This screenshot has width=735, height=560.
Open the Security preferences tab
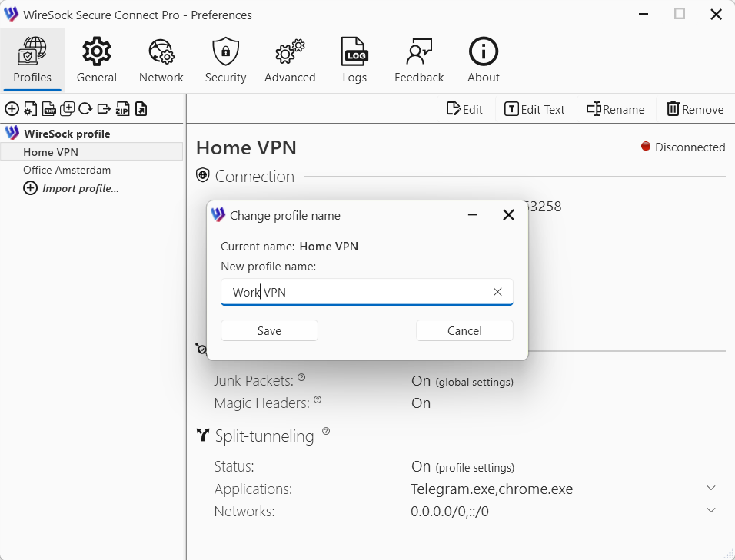(225, 61)
